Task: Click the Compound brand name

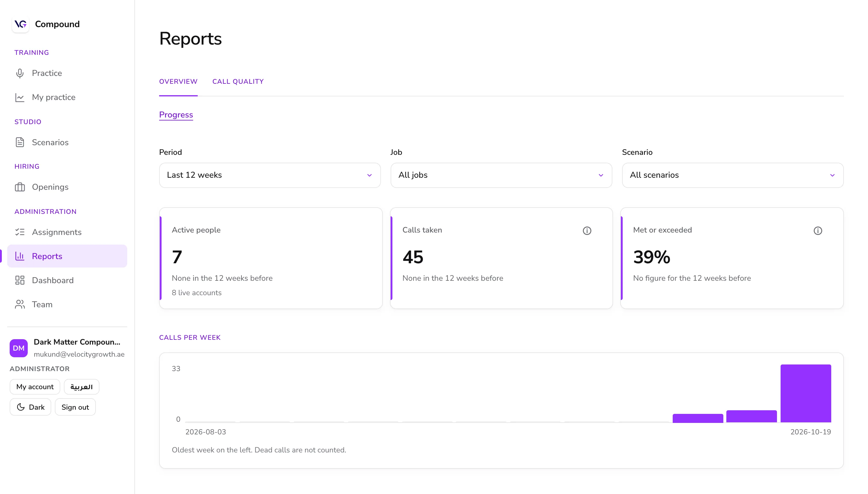Action: click(x=57, y=24)
